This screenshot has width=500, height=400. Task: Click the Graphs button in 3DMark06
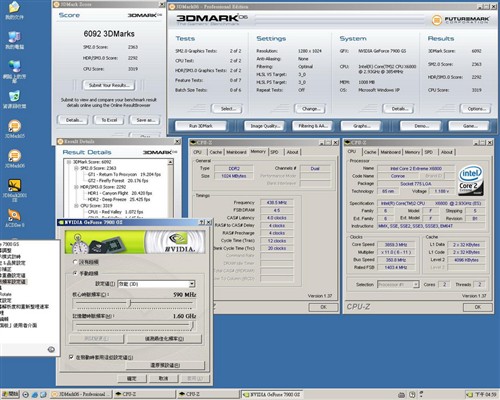[x=361, y=126]
